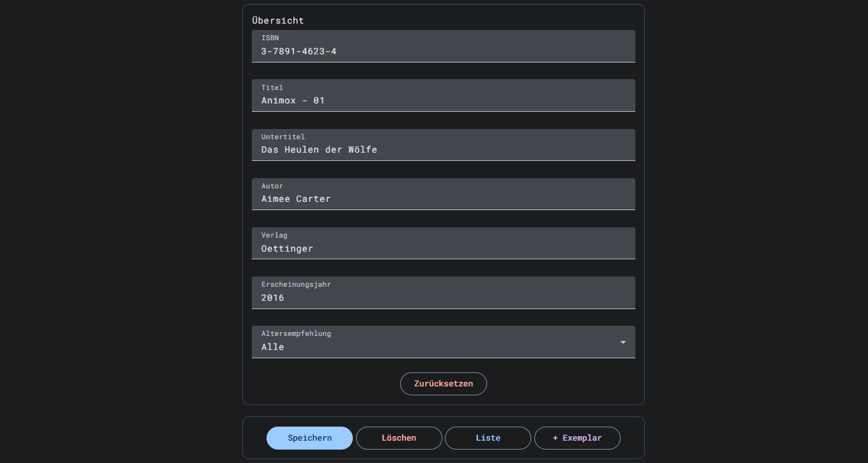Click the Oettinger publisher value

point(287,248)
